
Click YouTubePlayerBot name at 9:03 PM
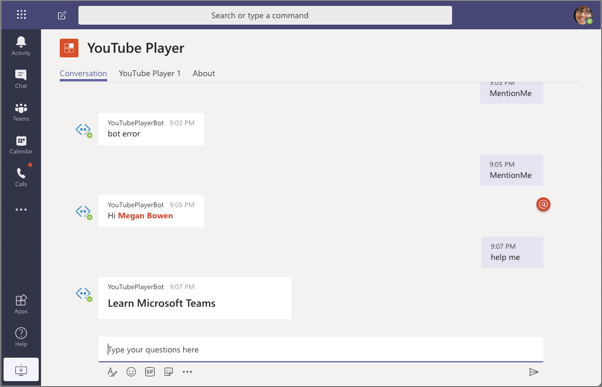point(136,123)
